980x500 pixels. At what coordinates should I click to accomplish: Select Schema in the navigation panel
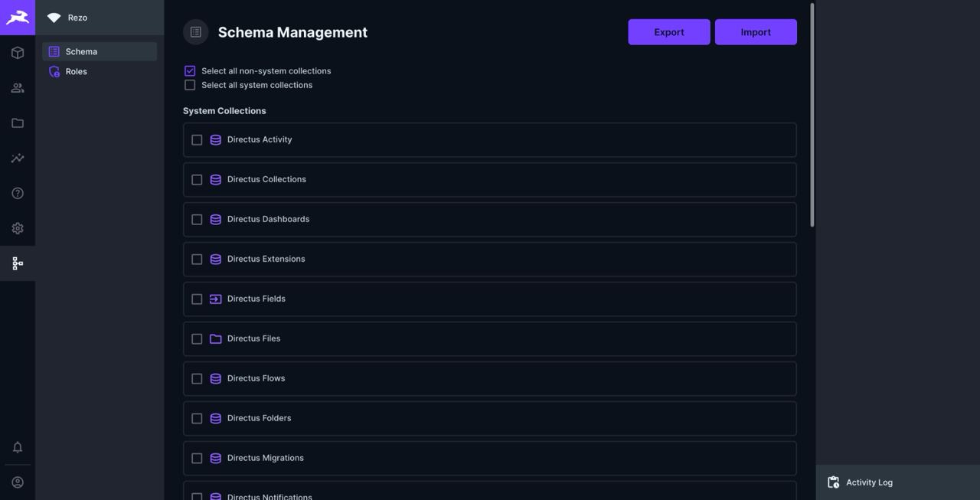pyautogui.click(x=81, y=50)
